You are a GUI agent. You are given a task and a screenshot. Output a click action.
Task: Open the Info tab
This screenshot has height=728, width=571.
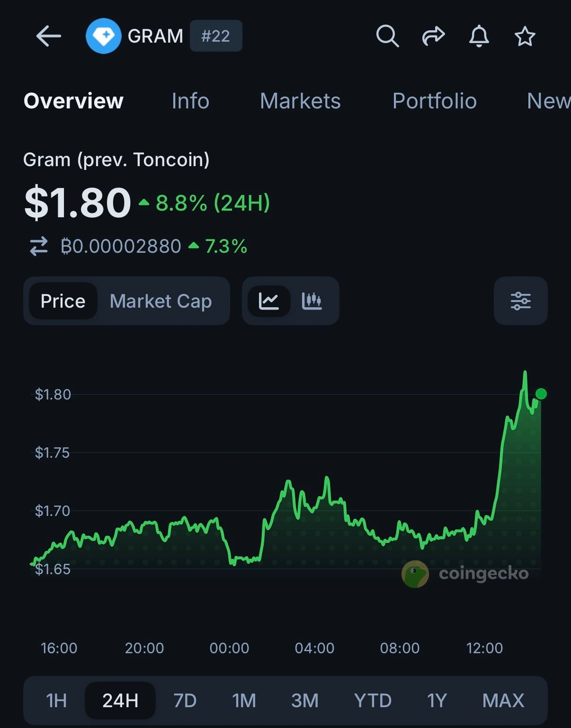point(190,101)
